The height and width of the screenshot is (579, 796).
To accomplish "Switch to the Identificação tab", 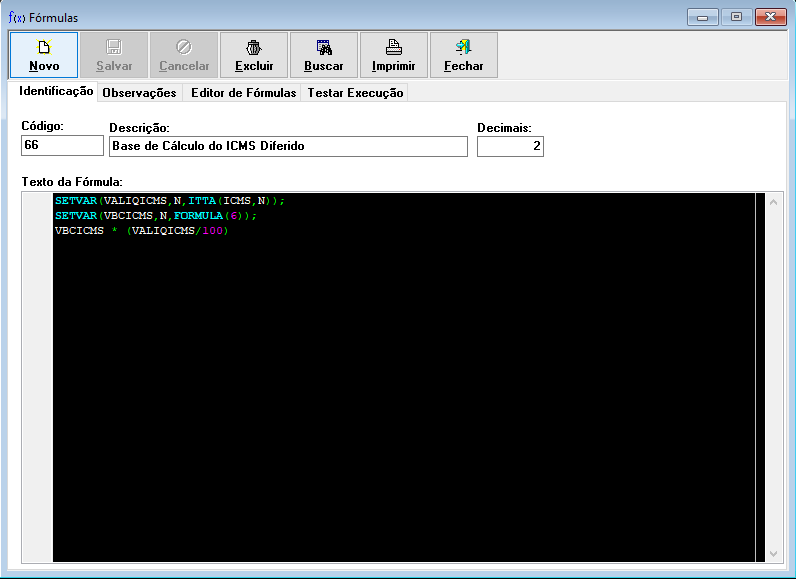I will click(56, 91).
